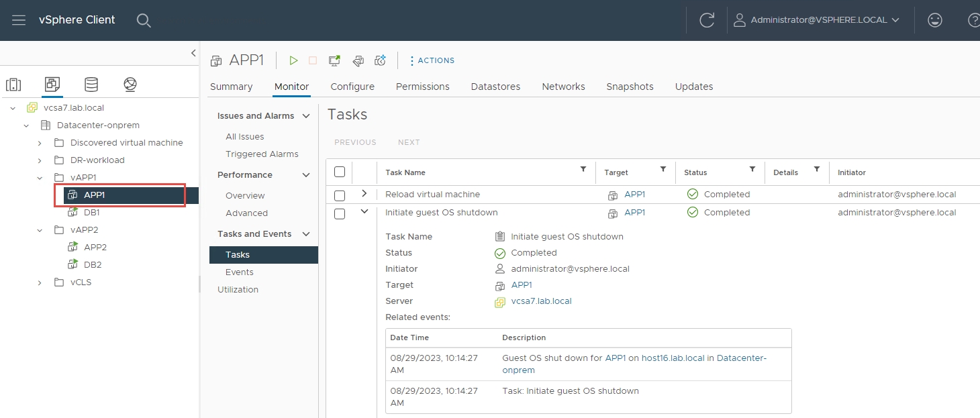Select the DB2 virtual machine in tree
This screenshot has width=980, height=418.
pyautogui.click(x=93, y=264)
